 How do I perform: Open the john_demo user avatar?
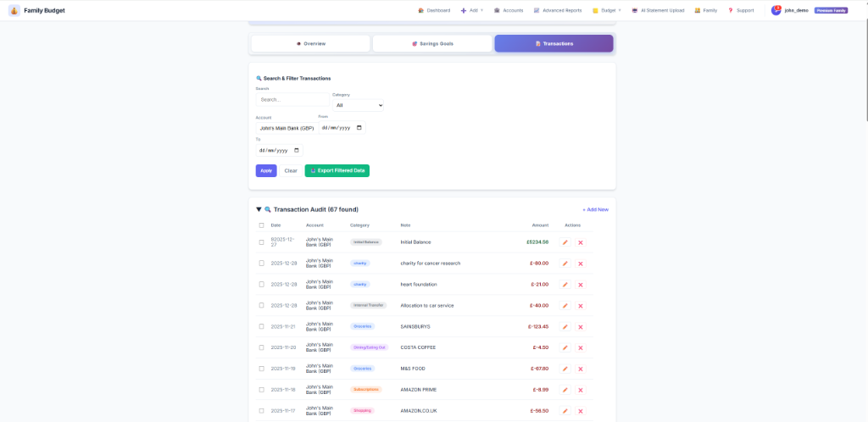776,10
